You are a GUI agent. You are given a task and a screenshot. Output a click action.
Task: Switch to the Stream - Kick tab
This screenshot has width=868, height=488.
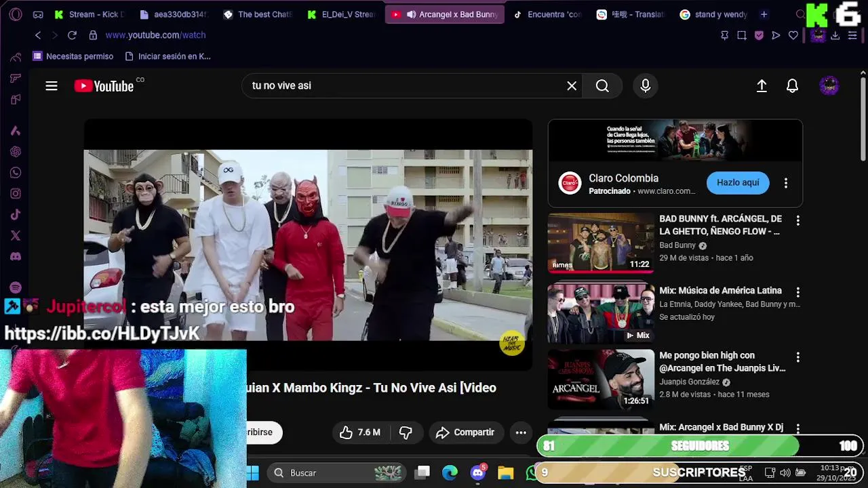89,14
